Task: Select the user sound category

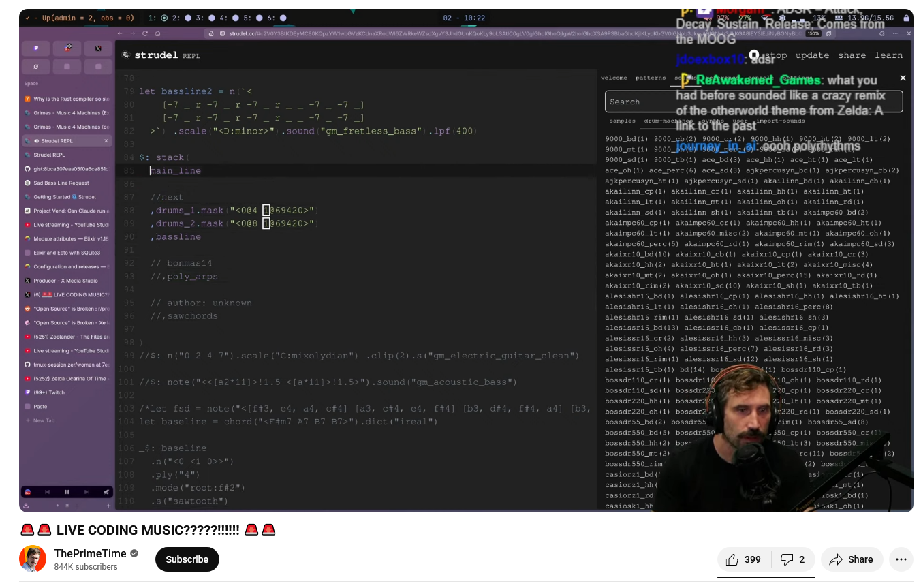Action: point(739,121)
